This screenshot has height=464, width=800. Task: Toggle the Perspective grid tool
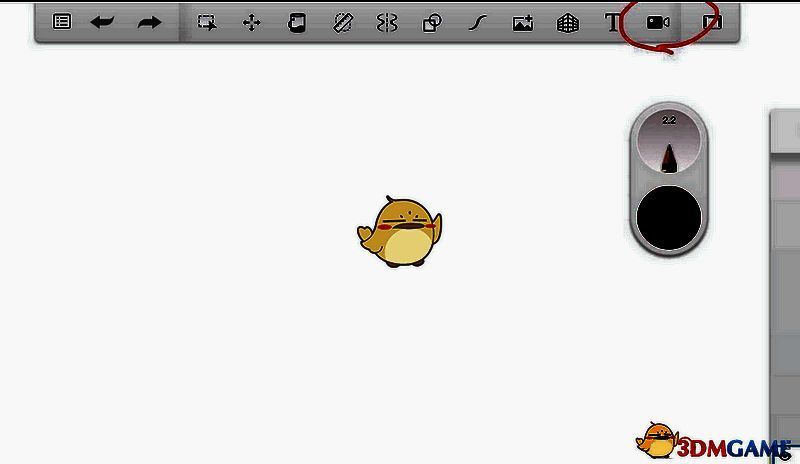(x=568, y=22)
